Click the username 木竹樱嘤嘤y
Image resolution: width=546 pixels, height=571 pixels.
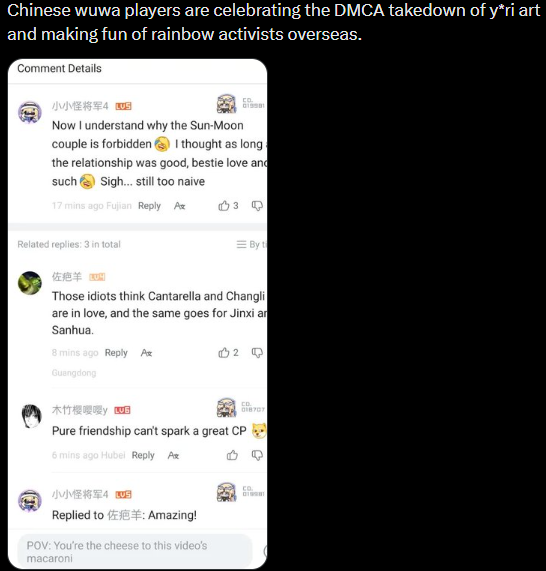79,410
